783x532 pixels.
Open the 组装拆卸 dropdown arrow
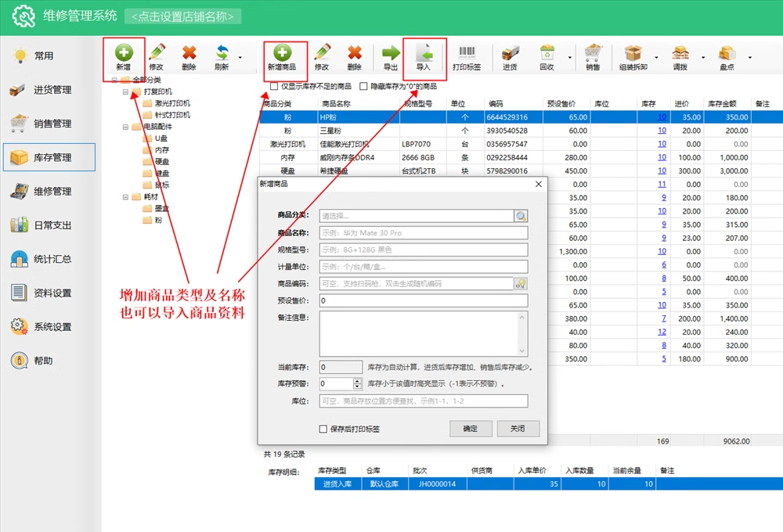[656, 57]
